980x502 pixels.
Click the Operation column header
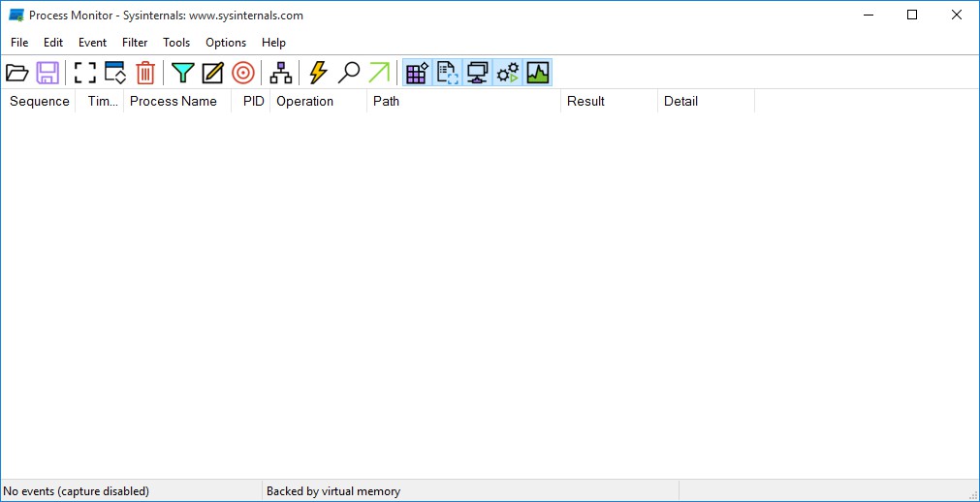304,101
